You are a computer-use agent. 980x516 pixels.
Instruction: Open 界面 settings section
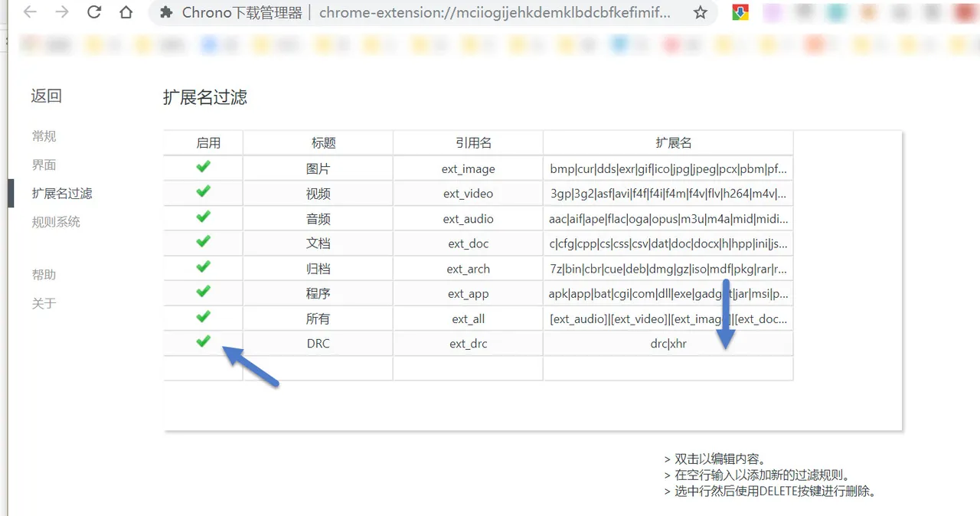click(44, 165)
